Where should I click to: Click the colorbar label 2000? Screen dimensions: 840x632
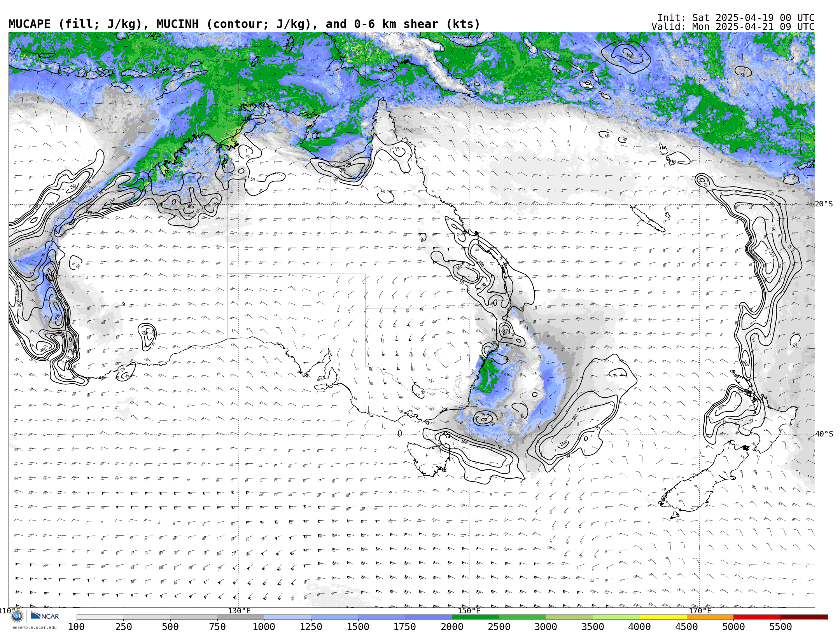[x=452, y=627]
